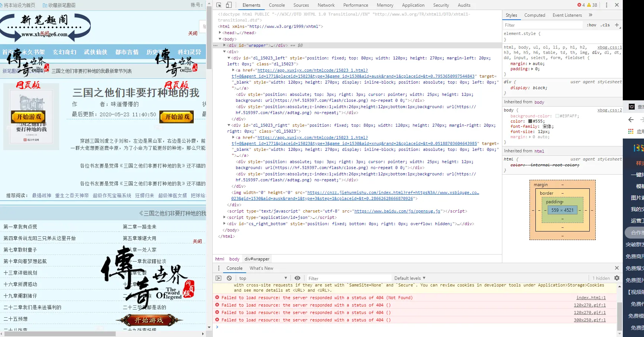Viewport: 644px width, 337px height.
Task: Click the background-color #E9FAFF swatch
Action: click(x=557, y=116)
